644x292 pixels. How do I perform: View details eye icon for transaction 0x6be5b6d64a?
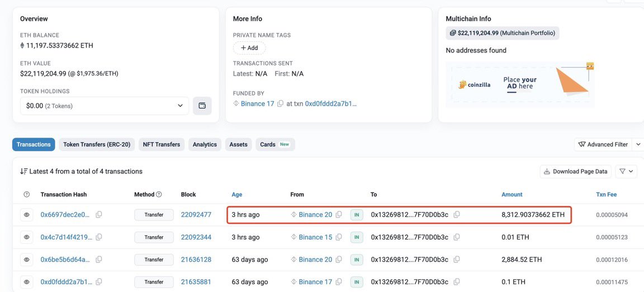(27, 260)
